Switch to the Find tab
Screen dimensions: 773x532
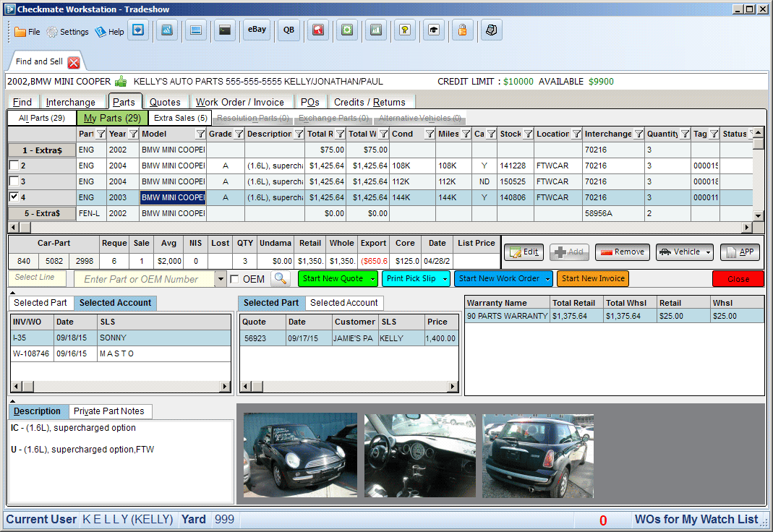click(x=22, y=102)
